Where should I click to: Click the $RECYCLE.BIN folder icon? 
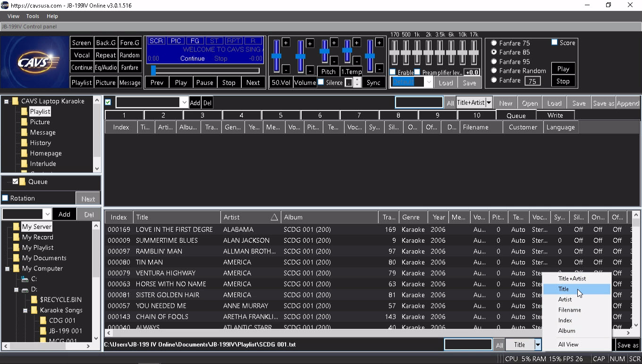[x=34, y=299]
